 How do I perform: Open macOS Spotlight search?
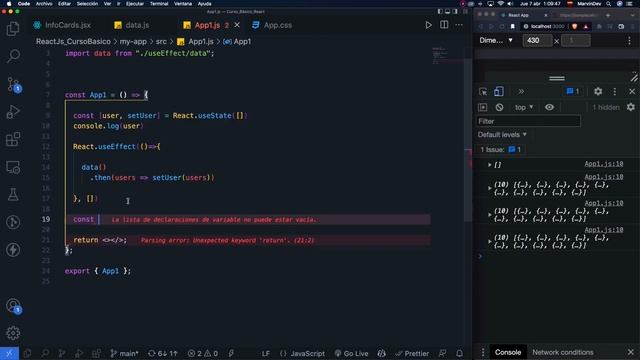click(x=608, y=4)
